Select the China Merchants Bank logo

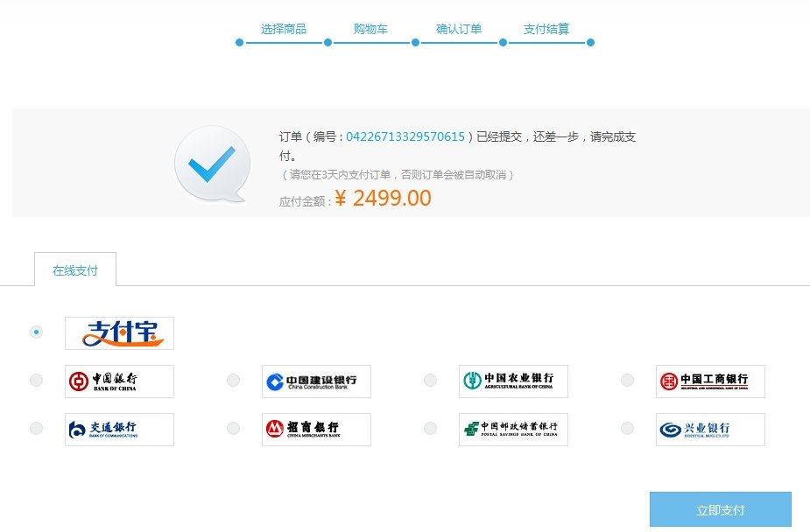(316, 429)
